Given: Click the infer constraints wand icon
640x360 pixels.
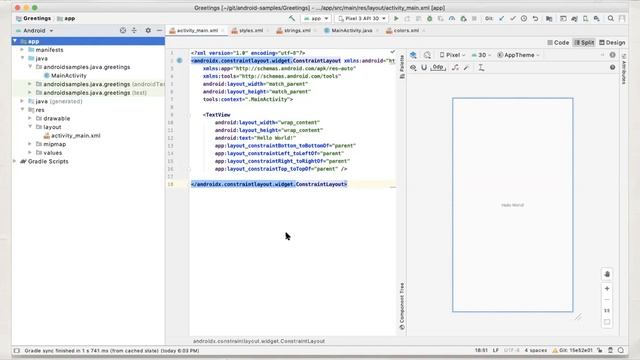Looking at the screenshot, I should [467, 67].
